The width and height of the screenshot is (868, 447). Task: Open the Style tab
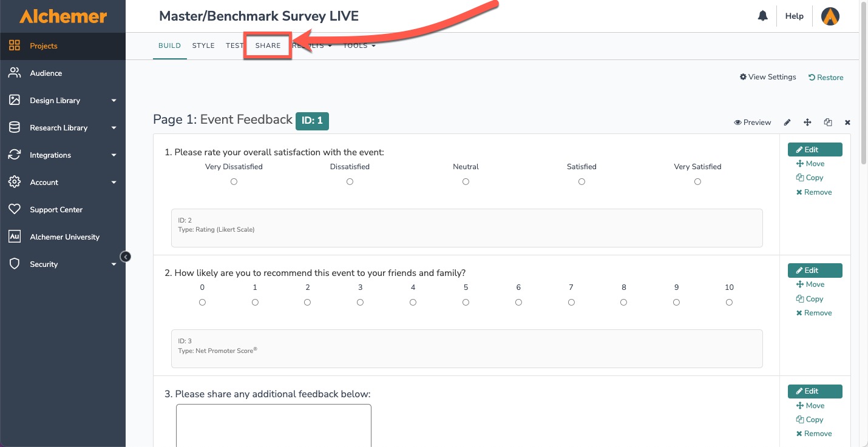[203, 45]
